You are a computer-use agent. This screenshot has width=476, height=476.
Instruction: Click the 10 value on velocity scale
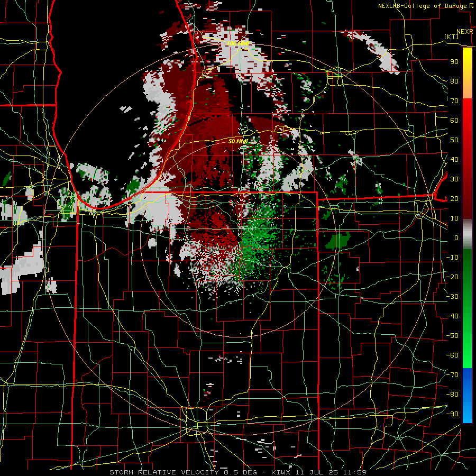(x=454, y=218)
